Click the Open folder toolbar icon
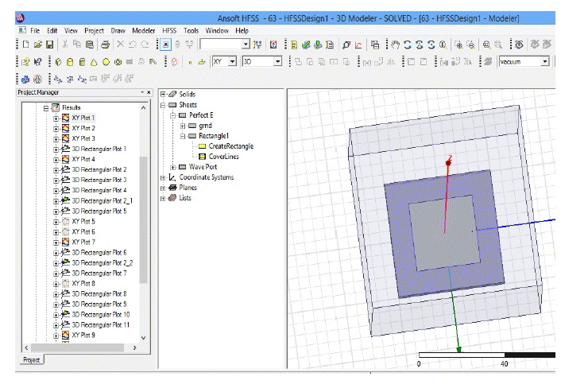This screenshot has width=588, height=388. pos(37,45)
